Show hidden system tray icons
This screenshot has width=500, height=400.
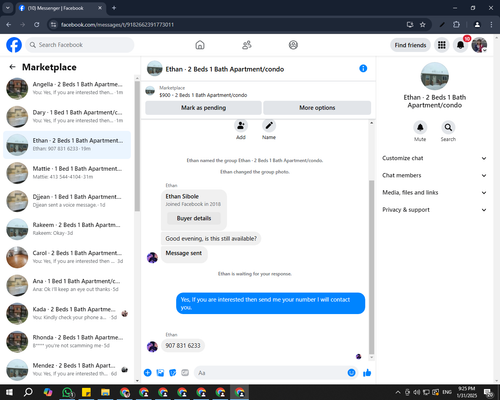click(x=398, y=392)
